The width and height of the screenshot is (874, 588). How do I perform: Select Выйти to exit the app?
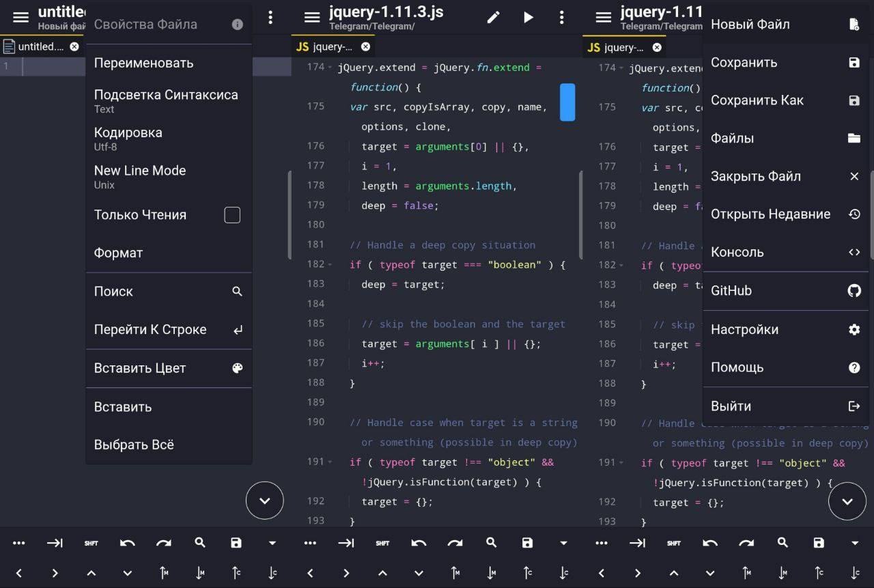coord(785,406)
